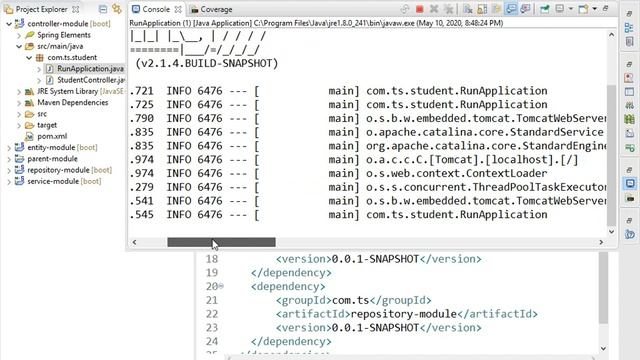
Task: Click the v2.1.4.BUILD-SNAPSHOT text in console
Action: 207,64
